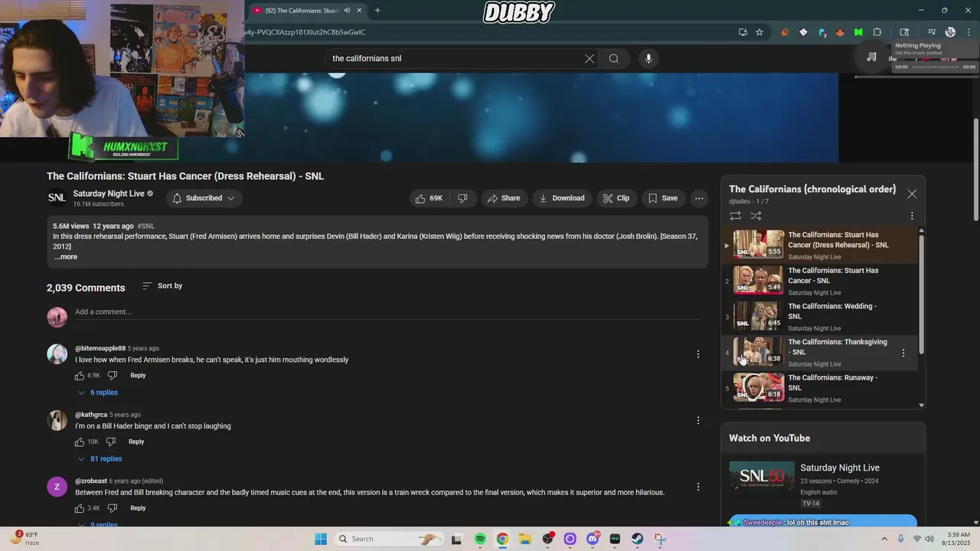The width and height of the screenshot is (980, 551).
Task: Open the Subscribed notification dropdown
Action: click(204, 198)
